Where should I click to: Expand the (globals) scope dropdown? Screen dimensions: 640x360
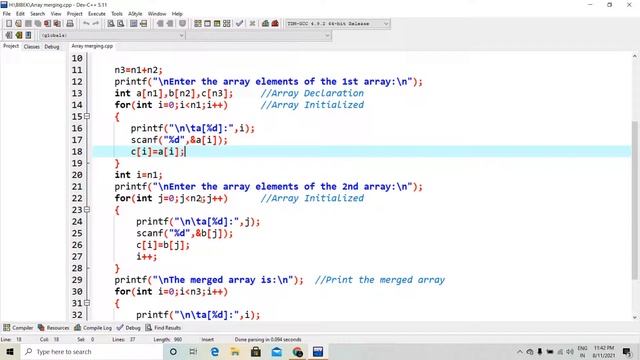point(112,36)
